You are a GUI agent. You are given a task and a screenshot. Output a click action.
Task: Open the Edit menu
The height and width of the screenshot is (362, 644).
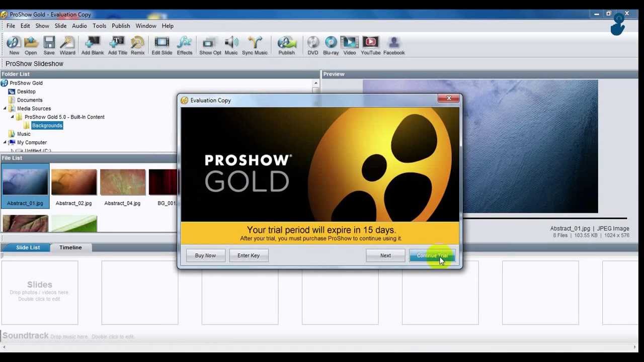click(25, 26)
